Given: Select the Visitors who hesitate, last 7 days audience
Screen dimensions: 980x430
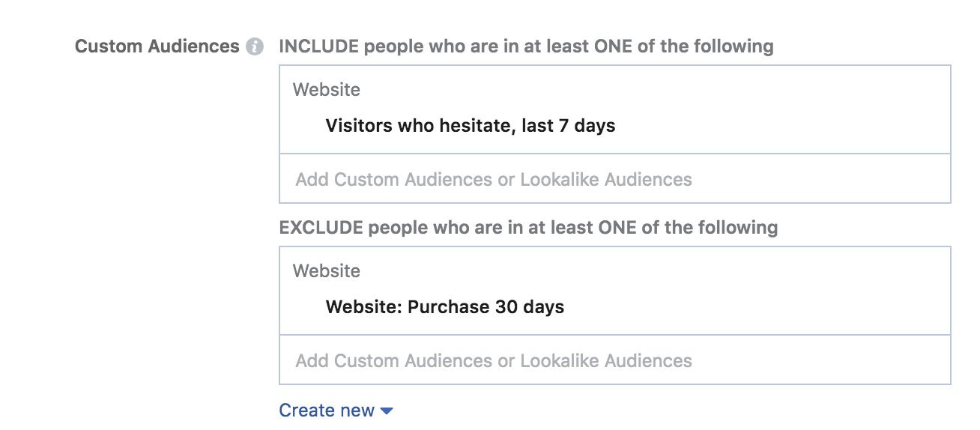Looking at the screenshot, I should click(x=470, y=126).
